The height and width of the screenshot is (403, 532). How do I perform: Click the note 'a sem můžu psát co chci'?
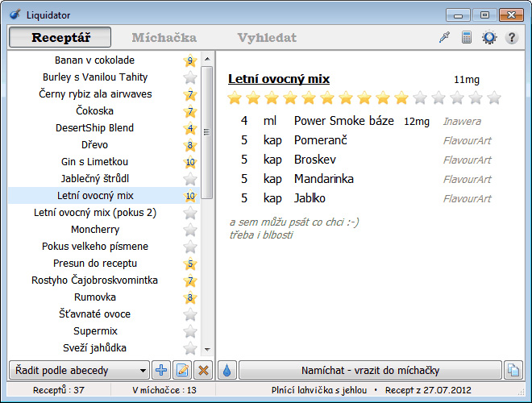(x=294, y=222)
